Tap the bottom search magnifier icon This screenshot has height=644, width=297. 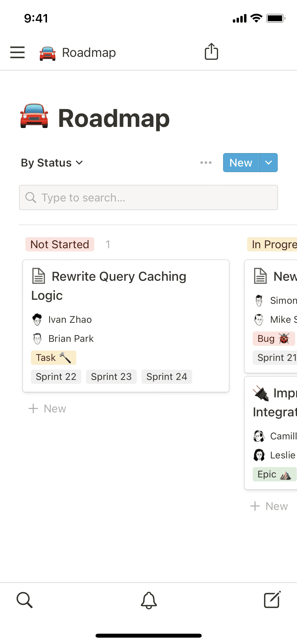pos(25,600)
